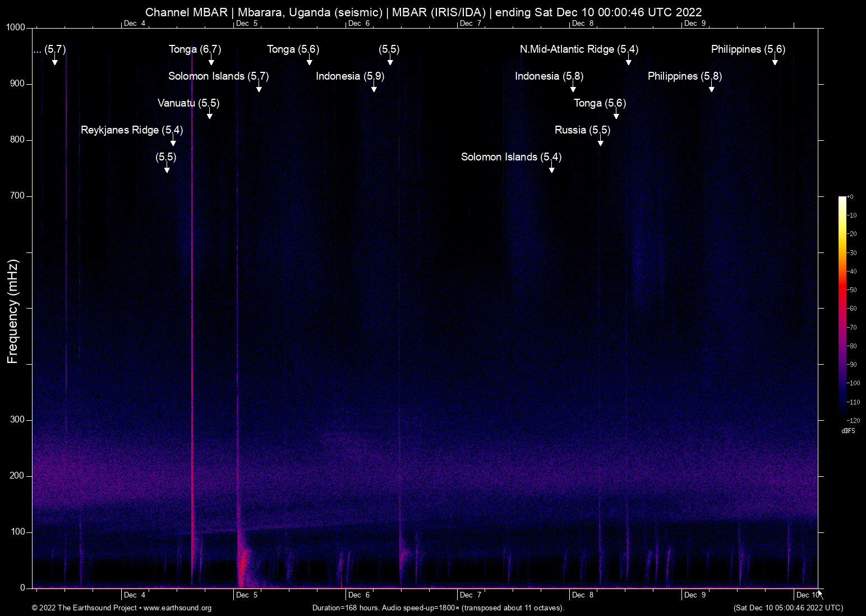866x616 pixels.
Task: Expand the unnamed (5.5) label below Reykjanes Ridge
Action: [166, 158]
